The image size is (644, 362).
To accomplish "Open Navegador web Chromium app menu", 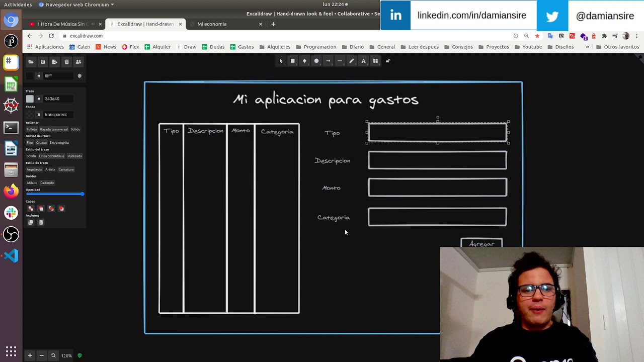I will 76,5.
